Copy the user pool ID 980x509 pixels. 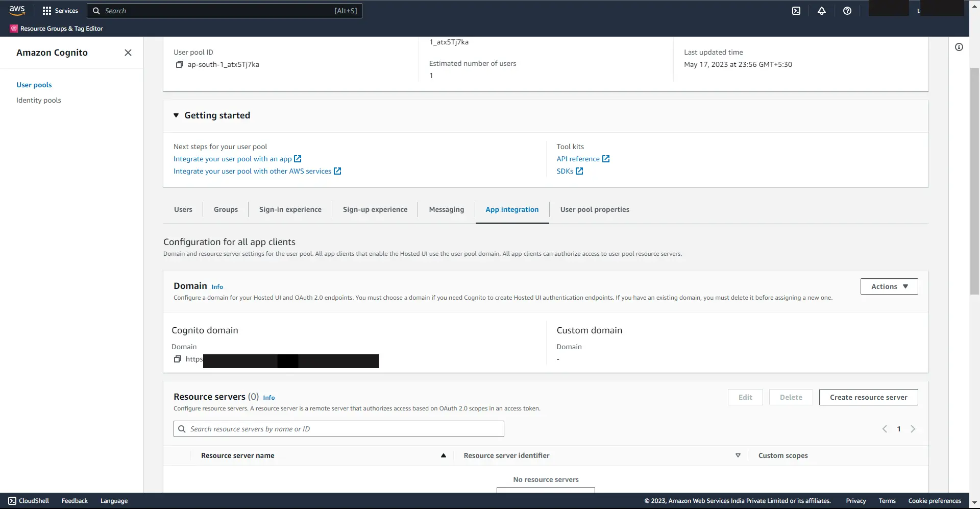pos(180,64)
